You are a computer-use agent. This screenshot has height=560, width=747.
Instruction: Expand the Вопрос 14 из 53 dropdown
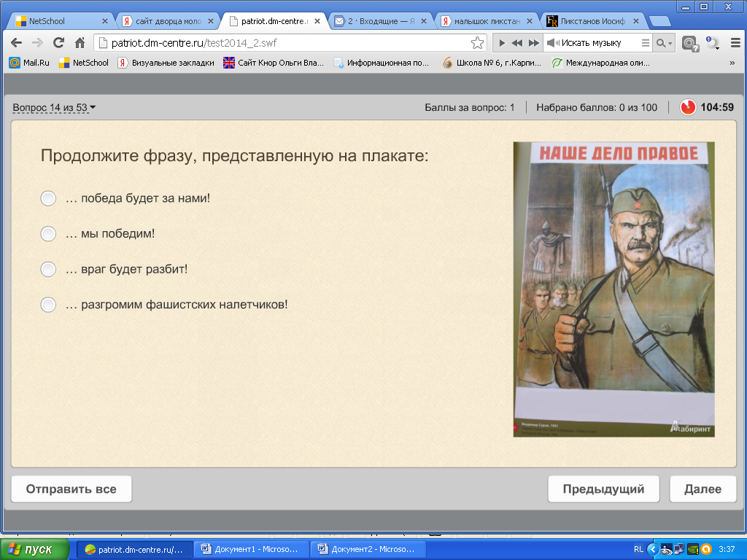pyautogui.click(x=54, y=108)
